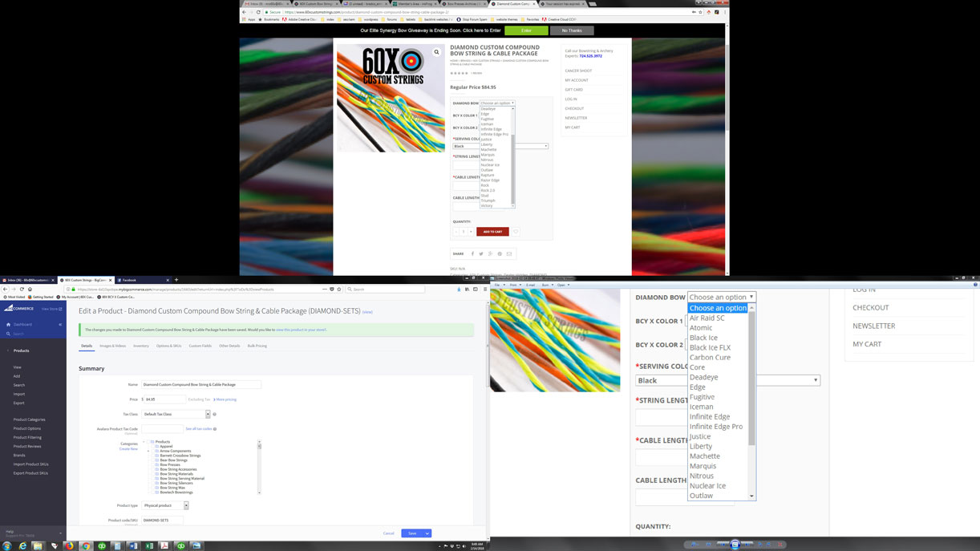Open Excel from taskbar
This screenshot has width=980, height=551.
[x=148, y=545]
